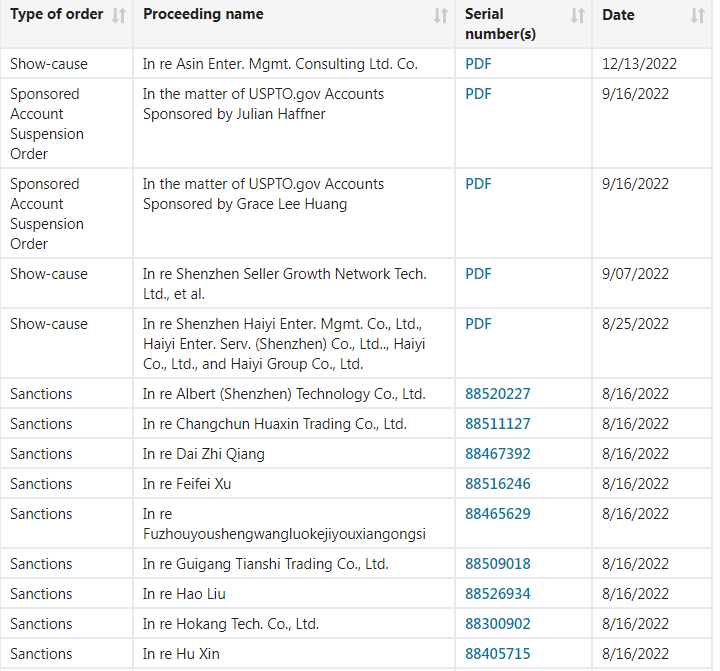720x671 pixels.
Task: Open PDF for Grace Lee Huang order
Action: click(478, 184)
